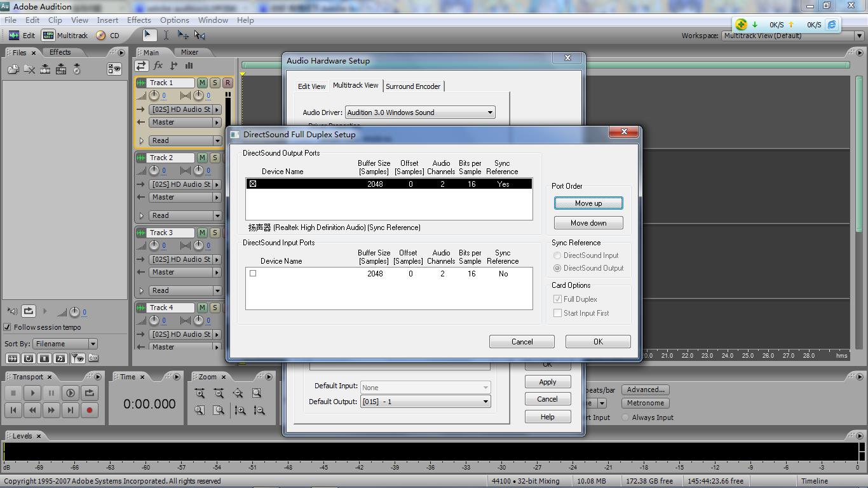Viewport: 868px width, 488px height.
Task: Check the DirectSound input port device checkbox
Action: point(253,273)
